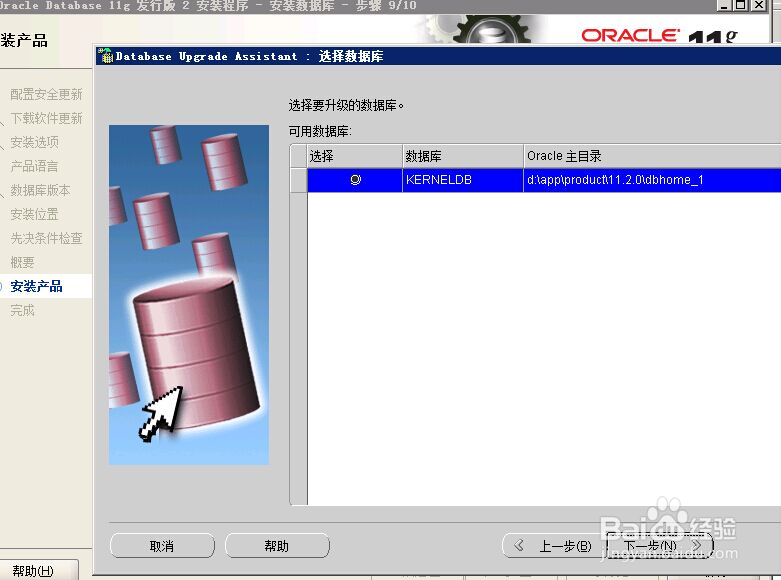The height and width of the screenshot is (580, 781).
Task: Select the 完成 step
Action: coord(22,310)
